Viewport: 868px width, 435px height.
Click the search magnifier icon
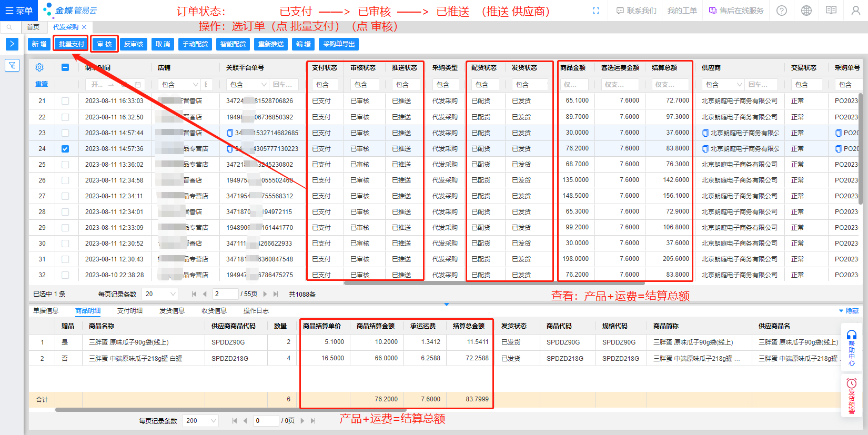(10, 27)
